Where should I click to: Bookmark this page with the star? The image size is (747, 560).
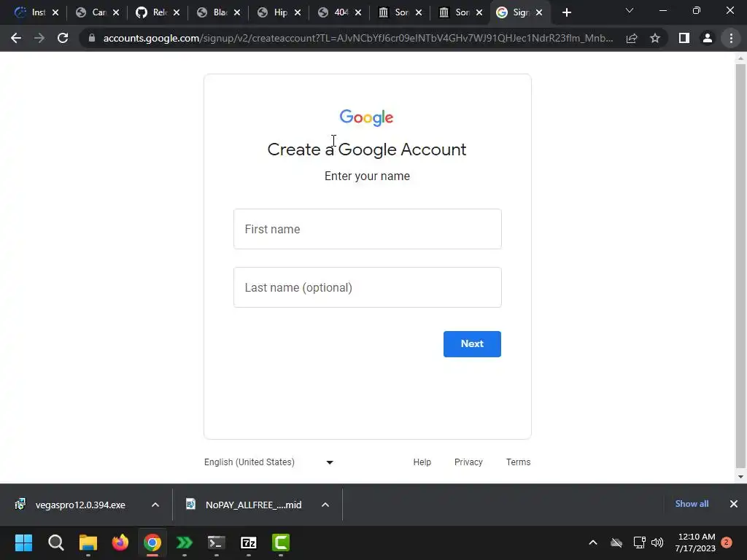click(x=655, y=38)
